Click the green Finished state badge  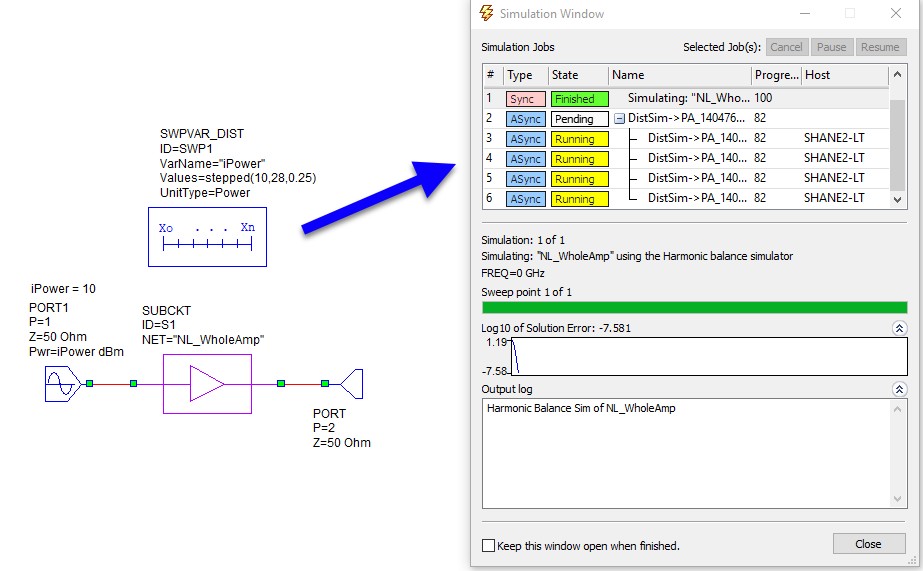[579, 99]
